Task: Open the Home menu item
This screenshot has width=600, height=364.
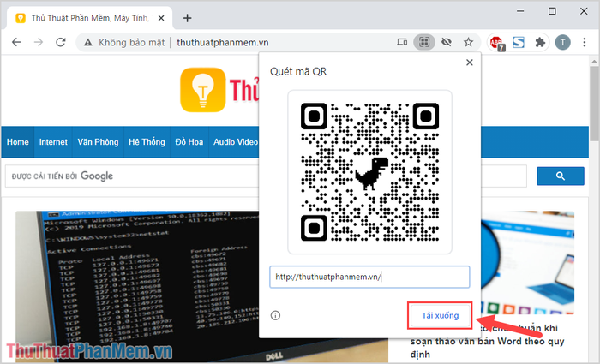Action: [x=18, y=142]
